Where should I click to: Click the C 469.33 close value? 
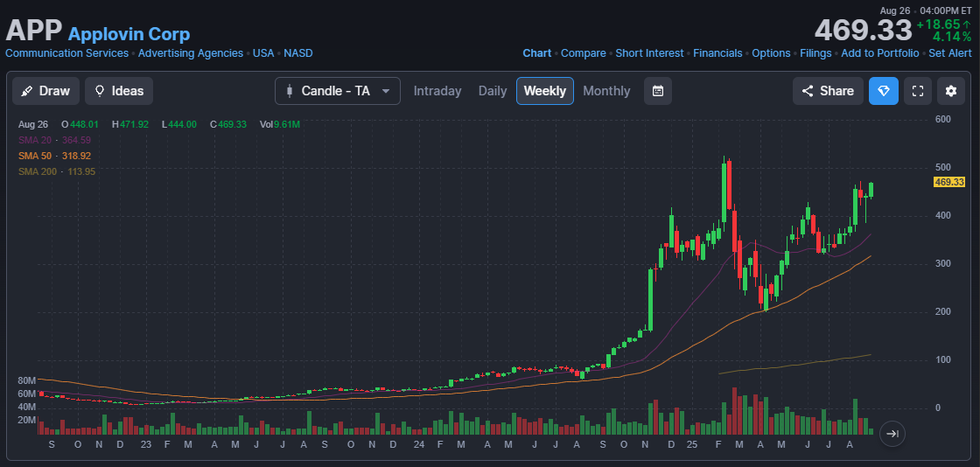(228, 124)
